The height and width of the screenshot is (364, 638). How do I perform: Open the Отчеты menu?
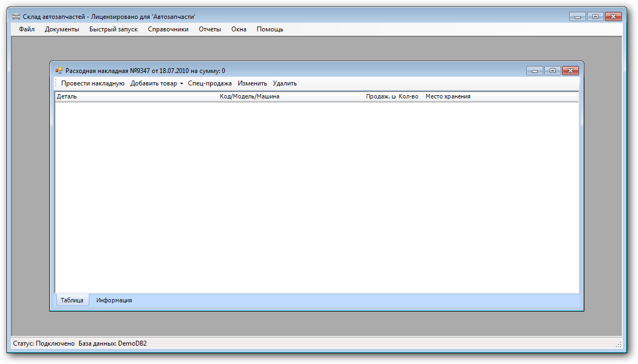(x=210, y=29)
